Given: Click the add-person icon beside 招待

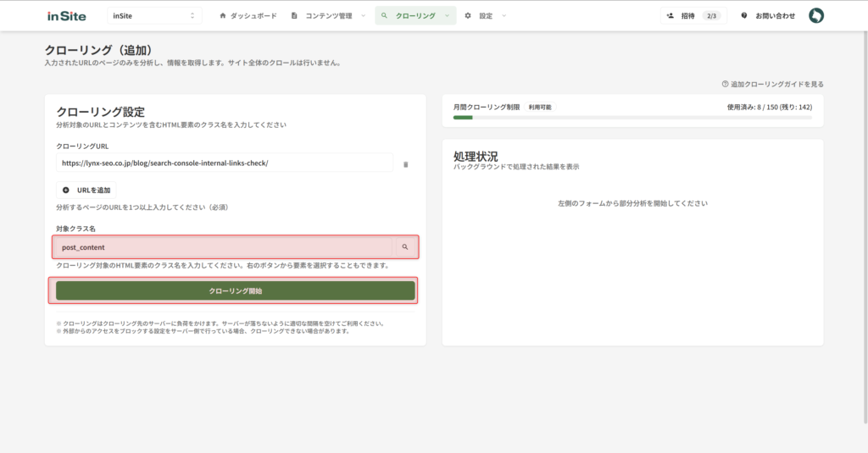Looking at the screenshot, I should [670, 15].
